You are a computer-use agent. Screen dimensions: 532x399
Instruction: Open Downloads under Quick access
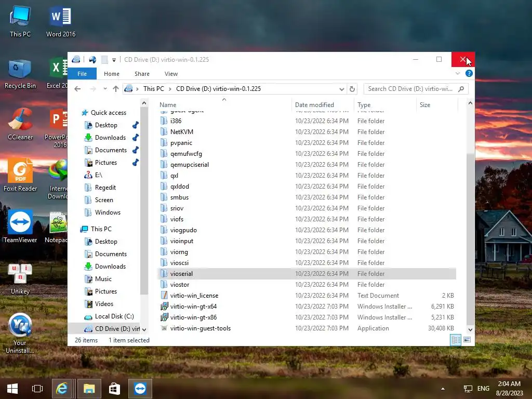coord(110,137)
